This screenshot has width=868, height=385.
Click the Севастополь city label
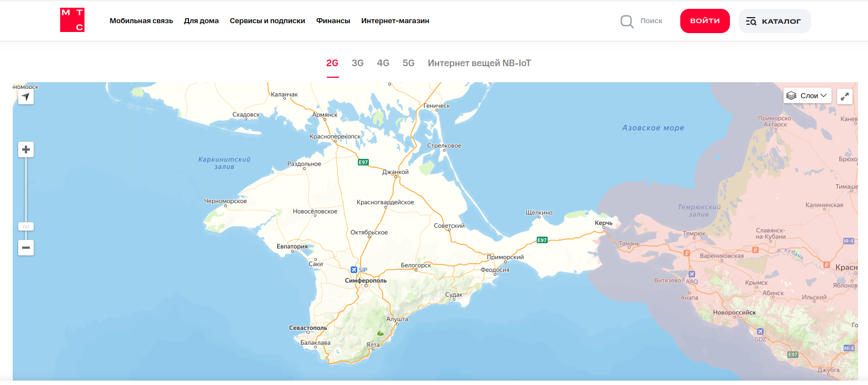(308, 328)
